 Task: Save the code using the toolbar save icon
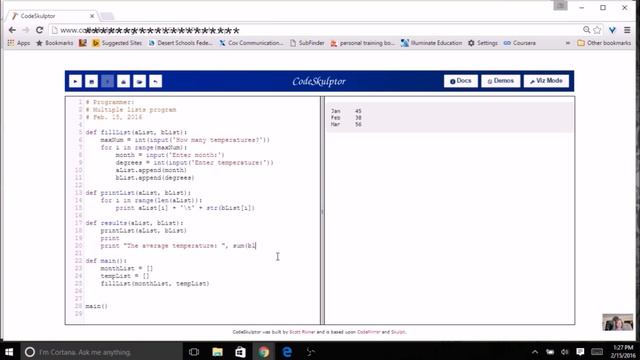(91, 81)
